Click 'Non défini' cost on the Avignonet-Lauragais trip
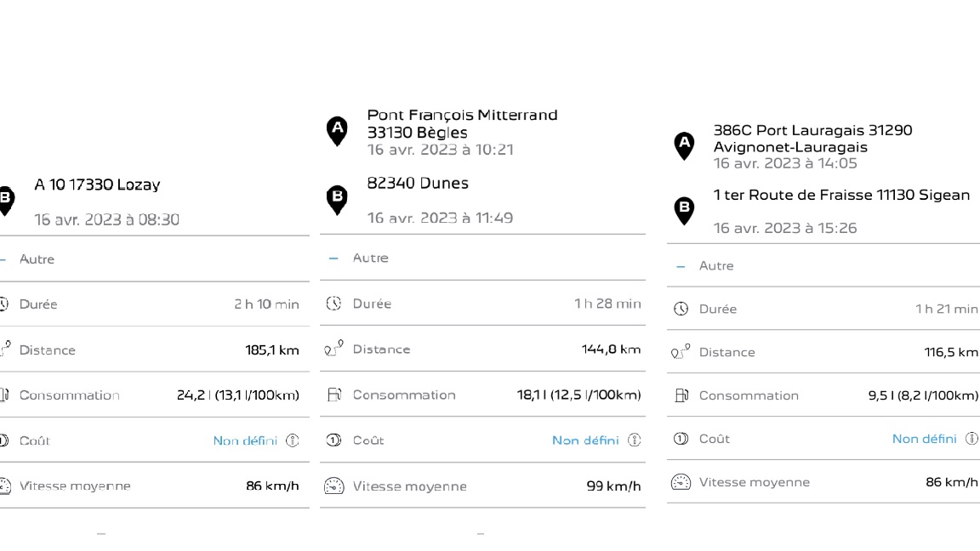 coord(924,439)
